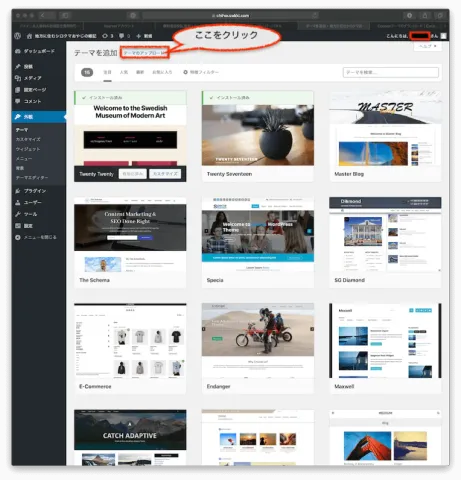Click the 外観 appearance brush icon
Viewport: 461px width, 480px height.
click(x=18, y=117)
